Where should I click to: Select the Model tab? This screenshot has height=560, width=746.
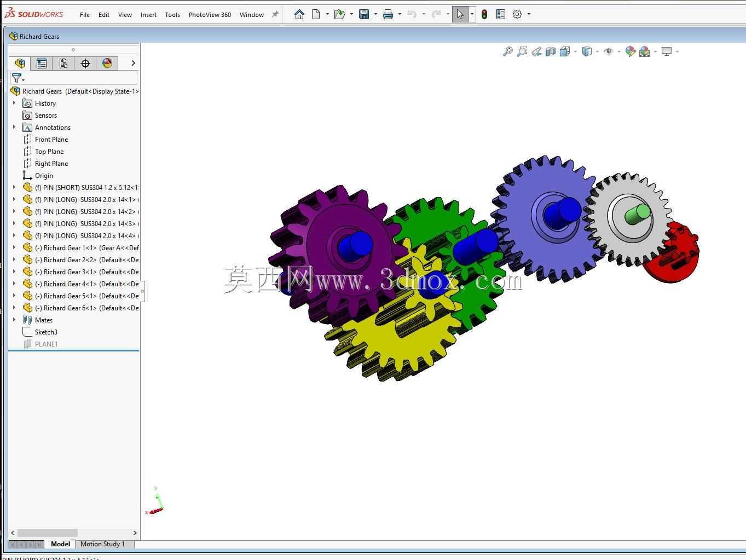pyautogui.click(x=60, y=544)
